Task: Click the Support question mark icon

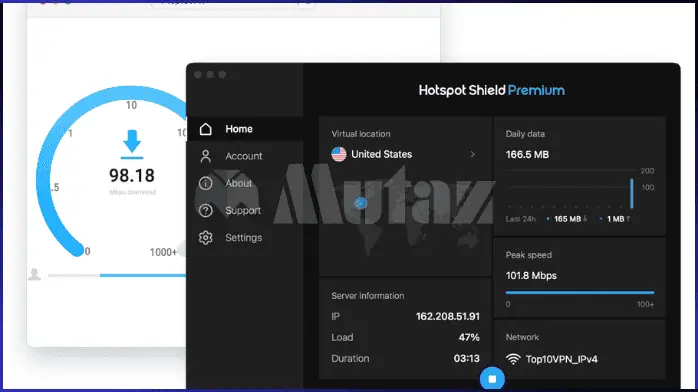Action: (x=206, y=210)
